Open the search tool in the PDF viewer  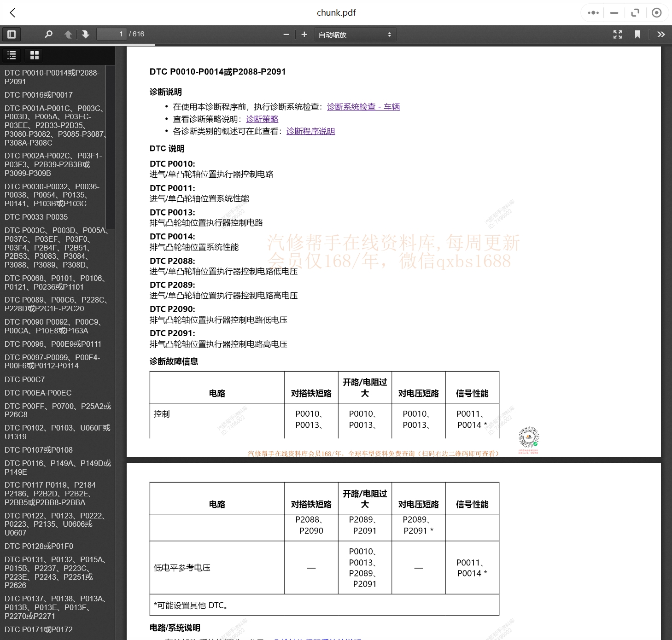pyautogui.click(x=48, y=34)
